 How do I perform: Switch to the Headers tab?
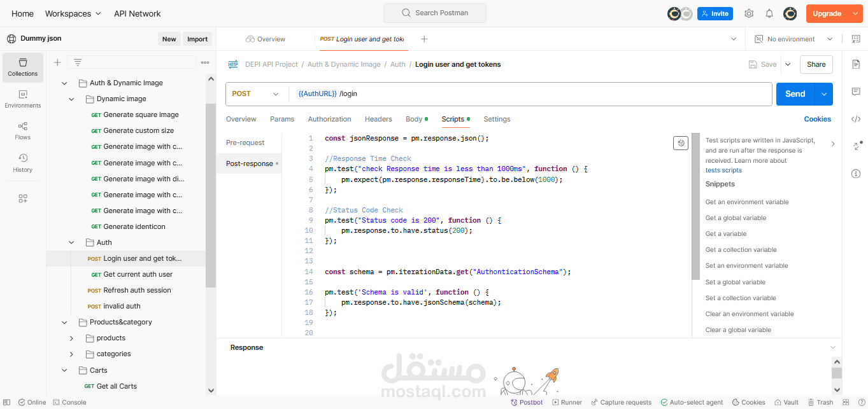point(378,119)
